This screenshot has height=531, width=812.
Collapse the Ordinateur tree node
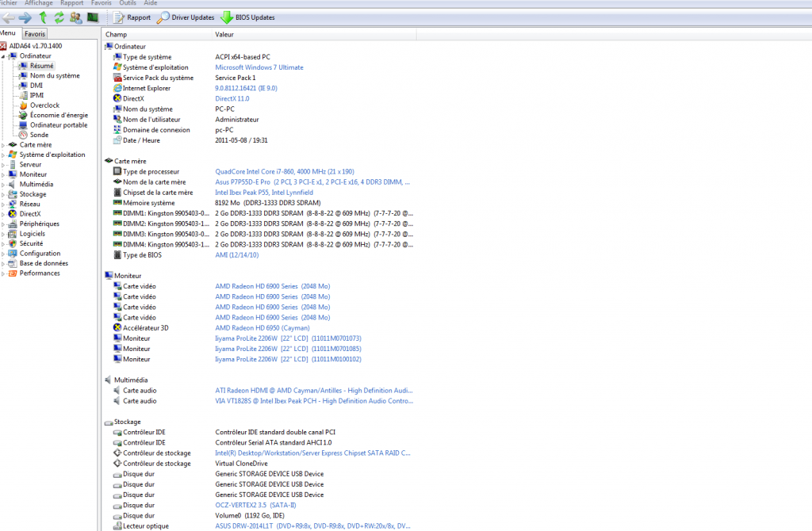point(3,56)
